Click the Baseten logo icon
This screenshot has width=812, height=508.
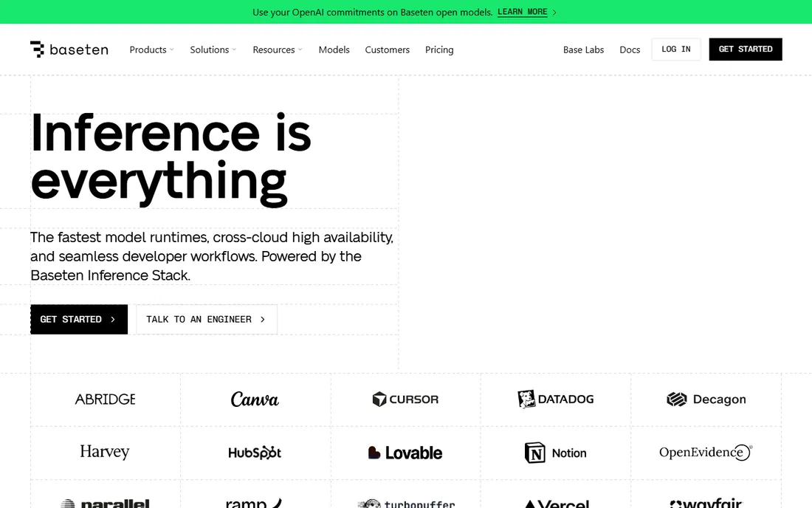pos(38,49)
